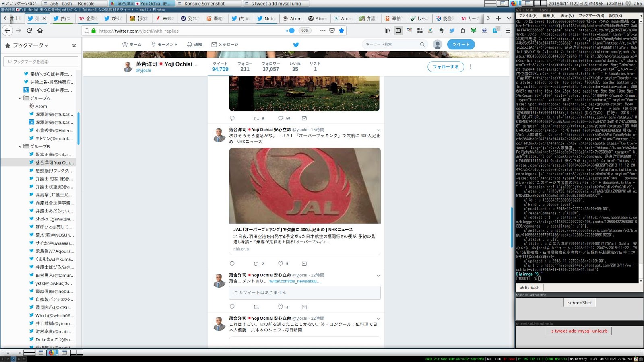Viewport: 644px width, 362px height.
Task: Go back with the browser back arrow
Action: pos(8,31)
